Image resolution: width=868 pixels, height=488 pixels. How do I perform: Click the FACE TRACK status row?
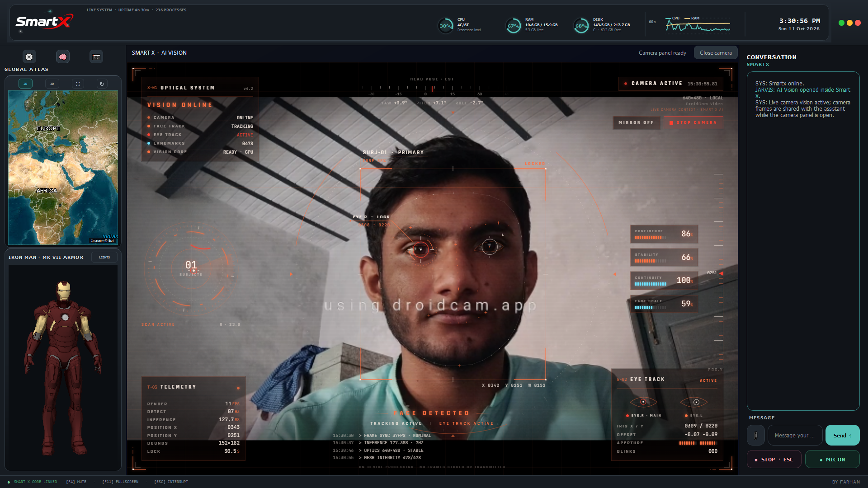200,126
